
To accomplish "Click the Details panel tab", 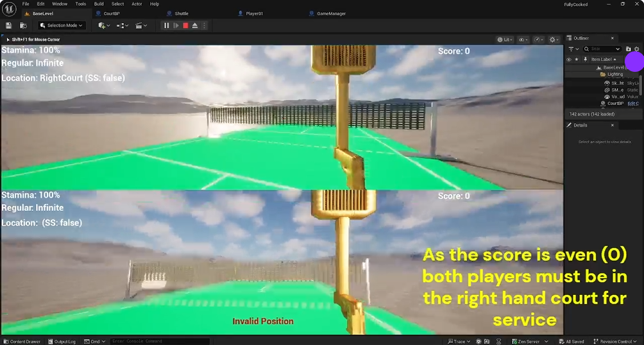I will pos(580,125).
